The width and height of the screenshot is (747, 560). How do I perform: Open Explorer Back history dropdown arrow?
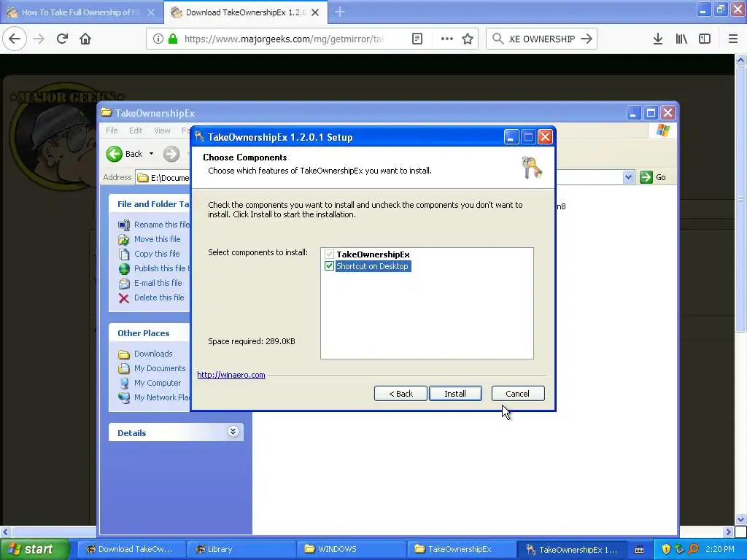coord(152,154)
